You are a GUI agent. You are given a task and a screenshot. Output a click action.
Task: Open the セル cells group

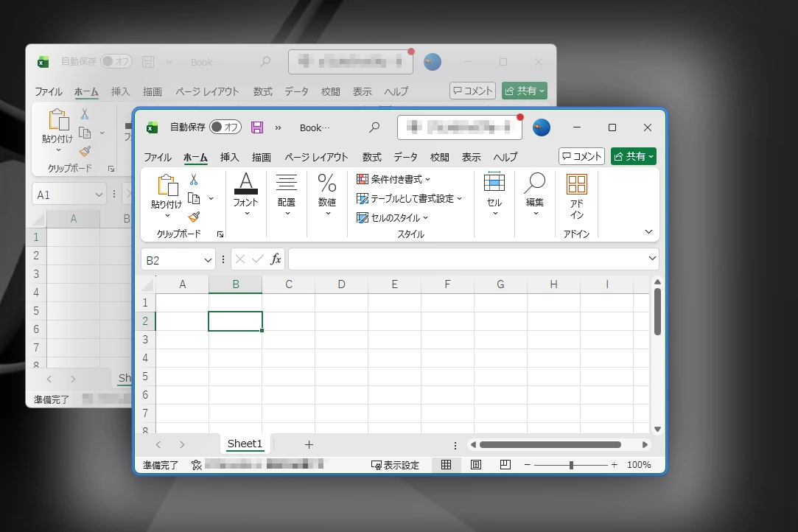coord(494,194)
